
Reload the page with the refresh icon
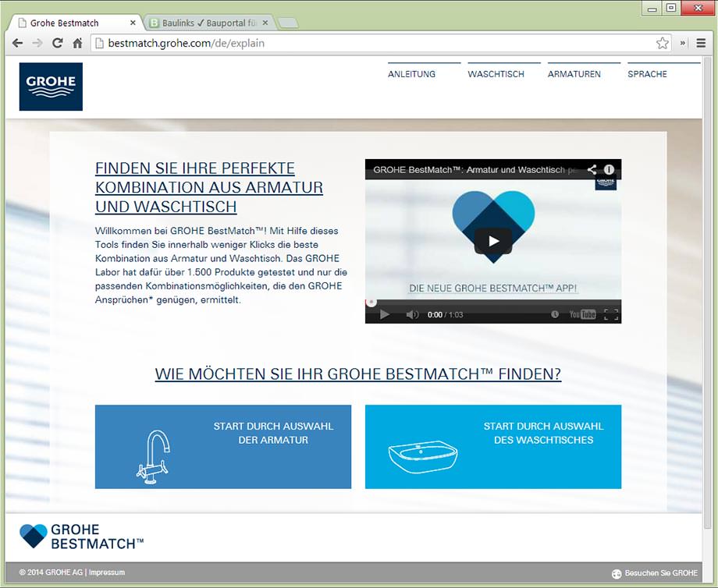coord(58,43)
